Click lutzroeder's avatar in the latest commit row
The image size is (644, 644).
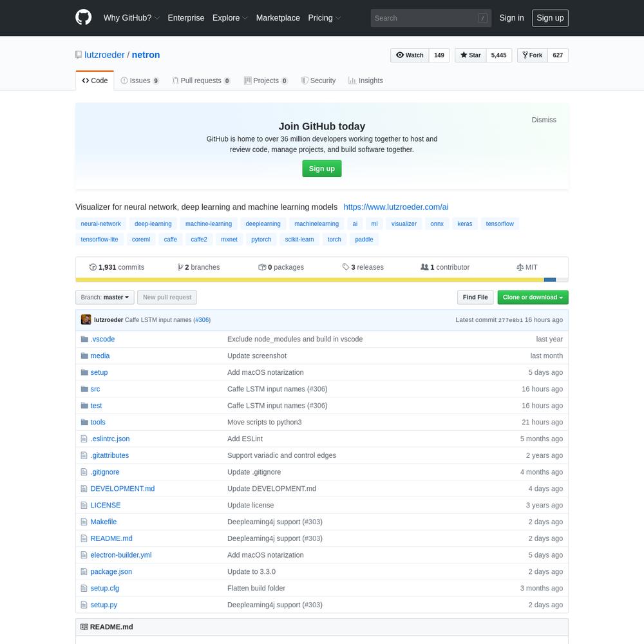(x=86, y=319)
